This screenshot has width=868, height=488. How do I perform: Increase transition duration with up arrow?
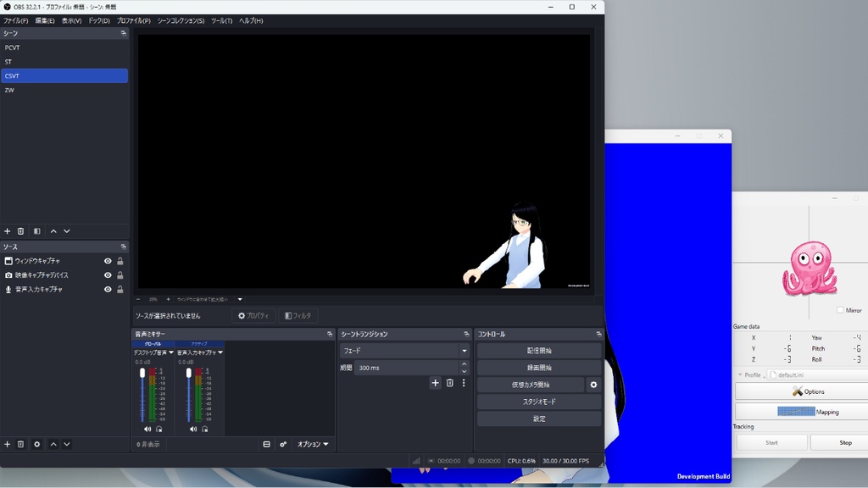tap(464, 364)
